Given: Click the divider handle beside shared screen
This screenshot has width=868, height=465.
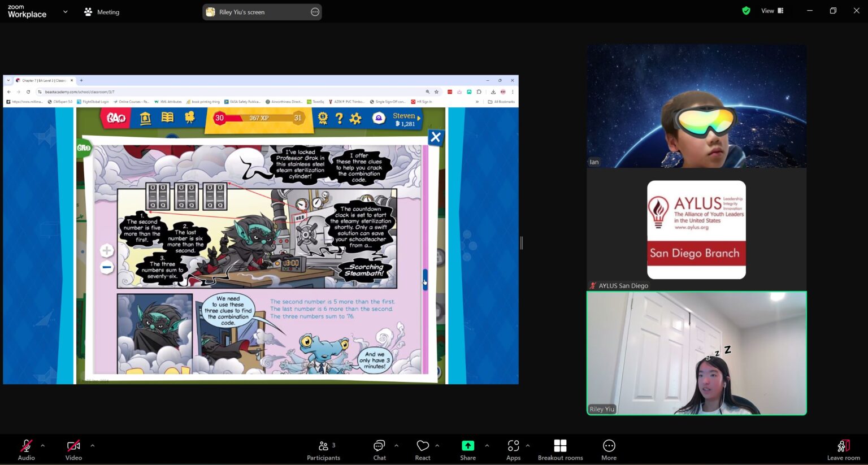Looking at the screenshot, I should coord(521,243).
